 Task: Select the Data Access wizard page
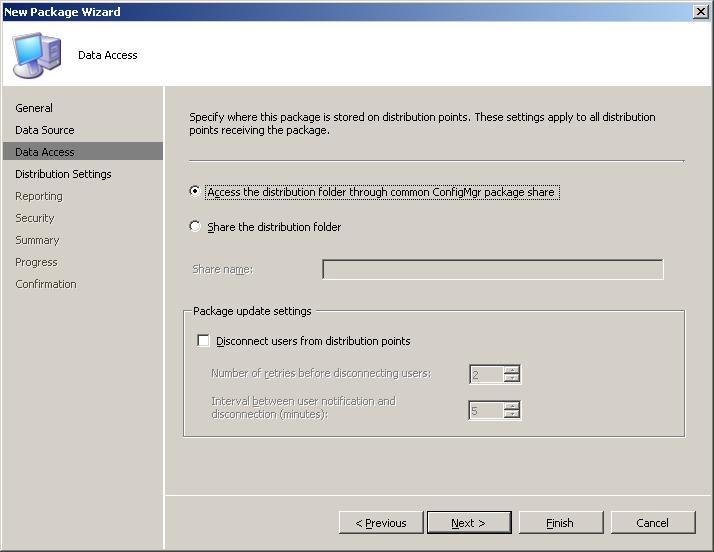point(83,152)
